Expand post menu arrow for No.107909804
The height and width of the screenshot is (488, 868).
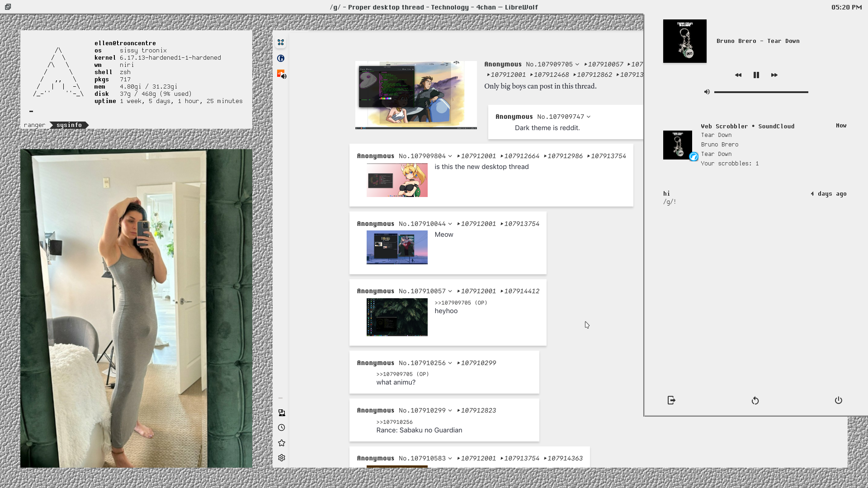(x=450, y=156)
